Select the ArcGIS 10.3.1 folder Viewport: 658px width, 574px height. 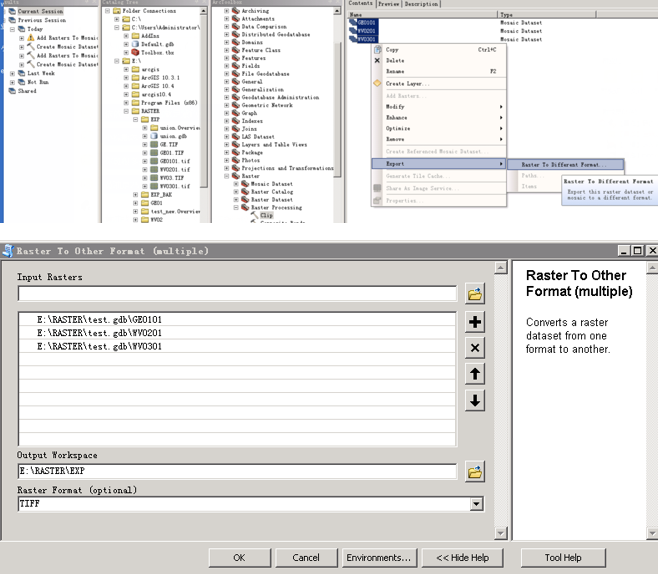coord(160,78)
